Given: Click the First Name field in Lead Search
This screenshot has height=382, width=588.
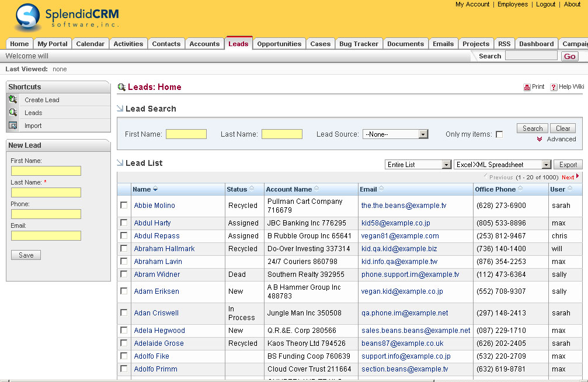Looking at the screenshot, I should [x=186, y=134].
